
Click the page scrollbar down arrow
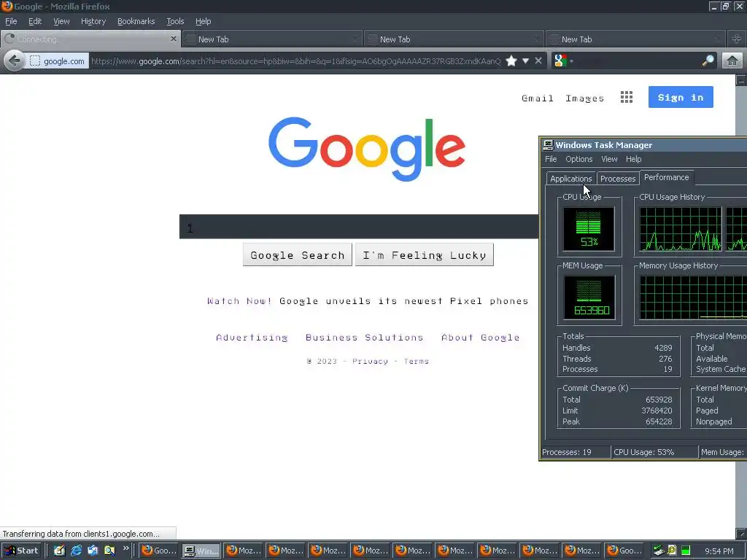[741, 533]
